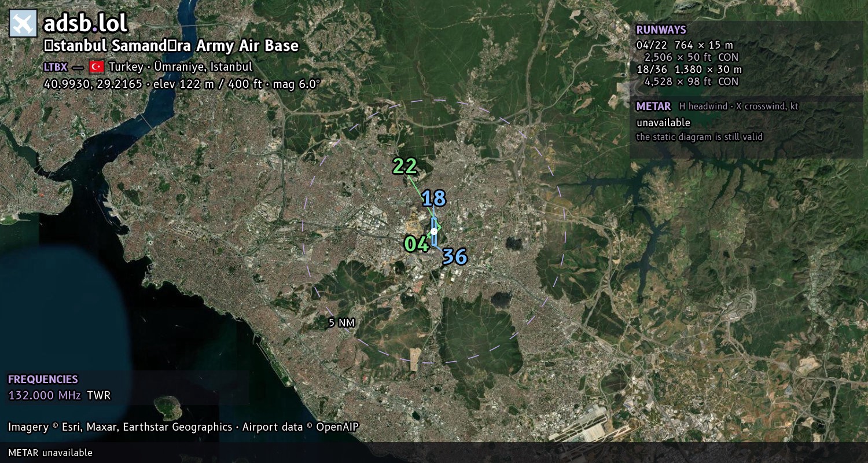Click the RUNWAYS panel heading
The image size is (868, 463).
pyautogui.click(x=661, y=30)
